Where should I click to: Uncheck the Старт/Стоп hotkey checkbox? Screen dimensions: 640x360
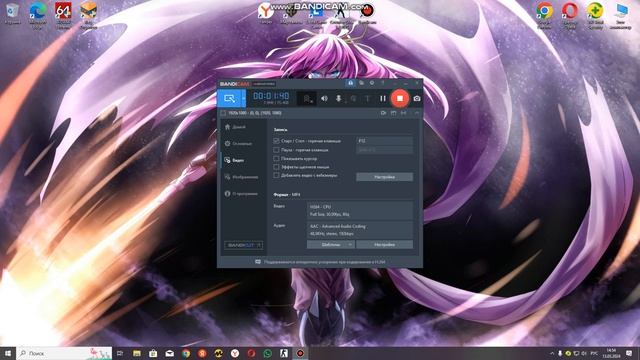coord(276,141)
